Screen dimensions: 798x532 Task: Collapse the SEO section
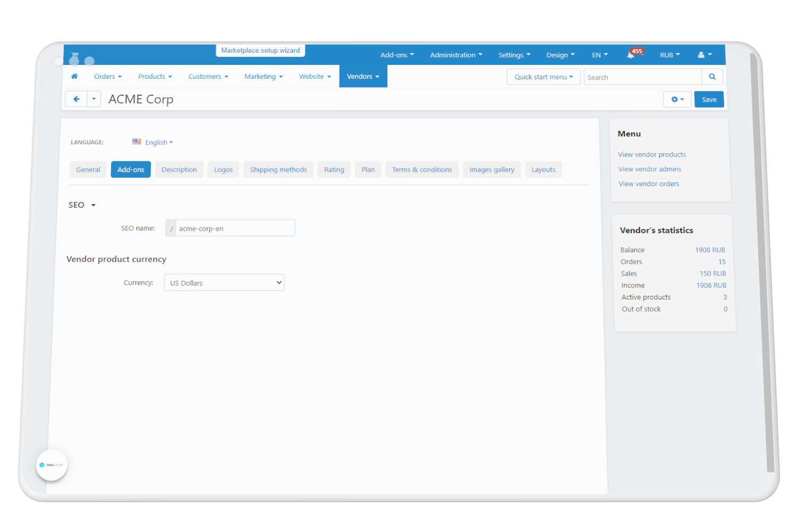(82, 205)
